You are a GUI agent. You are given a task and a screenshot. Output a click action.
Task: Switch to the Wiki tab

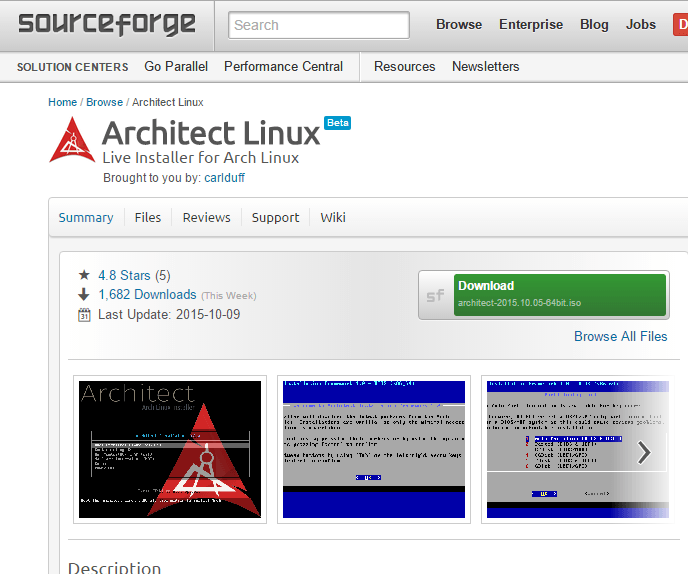tap(333, 218)
